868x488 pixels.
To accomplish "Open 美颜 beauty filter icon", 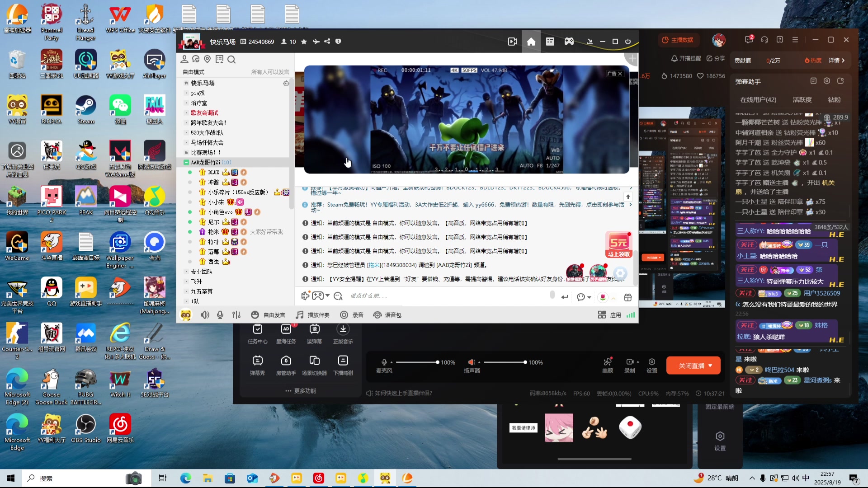I will coord(608,366).
